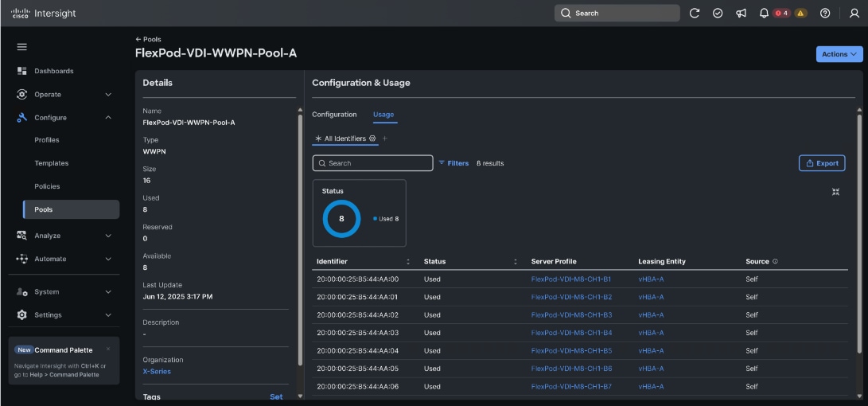
Task: Go back to Pools list
Action: click(x=148, y=39)
